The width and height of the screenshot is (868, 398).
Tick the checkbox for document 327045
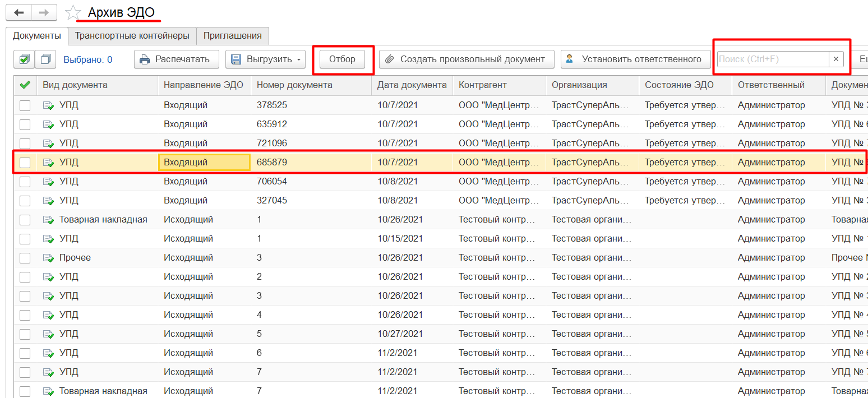(25, 201)
